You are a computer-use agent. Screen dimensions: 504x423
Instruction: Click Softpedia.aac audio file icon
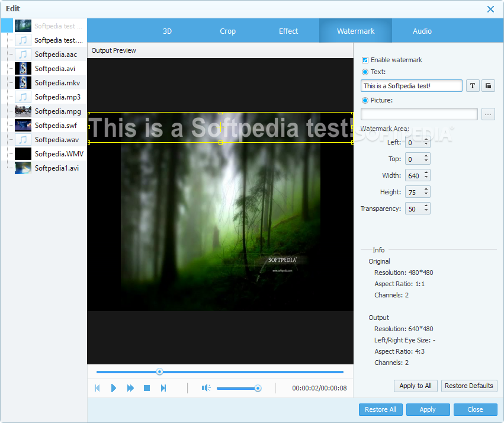click(x=23, y=55)
